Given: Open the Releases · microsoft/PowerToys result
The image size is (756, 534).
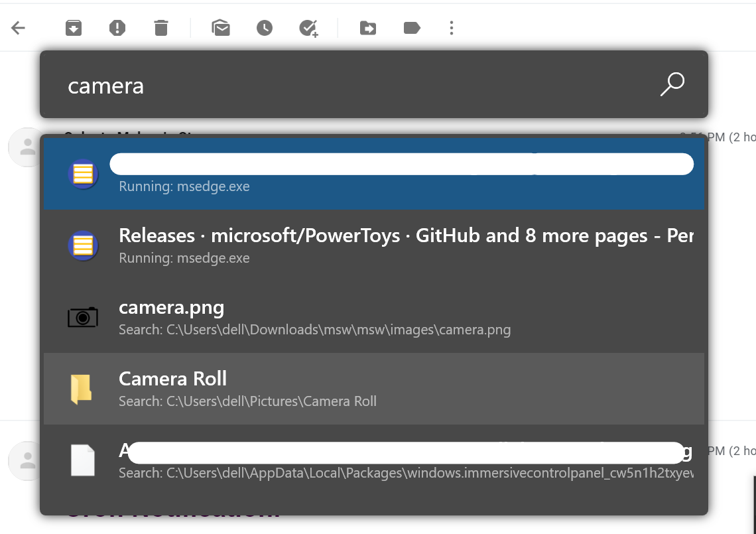Looking at the screenshot, I should [x=373, y=245].
